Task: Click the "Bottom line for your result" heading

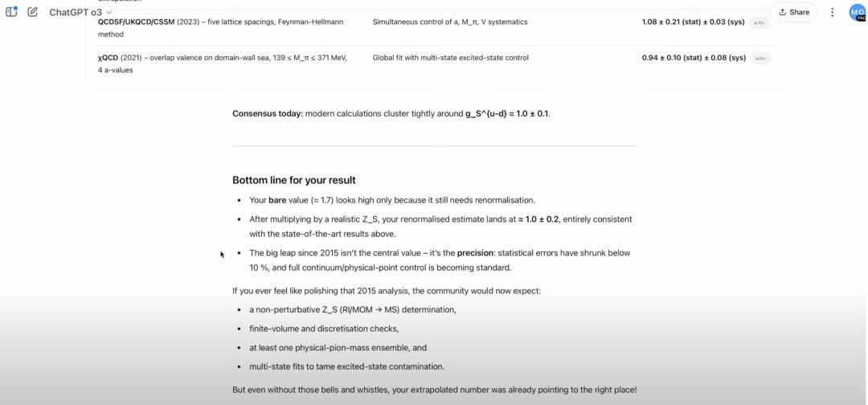Action: pyautogui.click(x=294, y=180)
